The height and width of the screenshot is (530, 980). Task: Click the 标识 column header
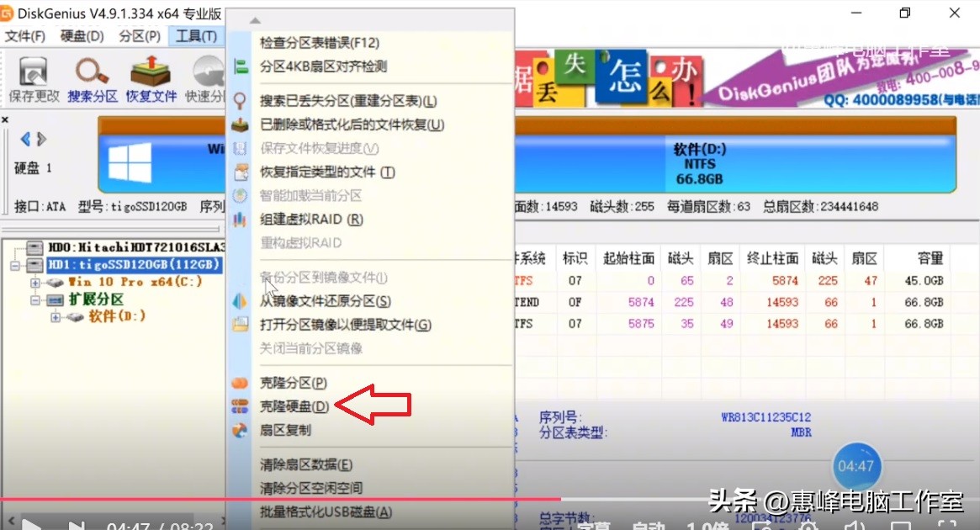(x=575, y=258)
